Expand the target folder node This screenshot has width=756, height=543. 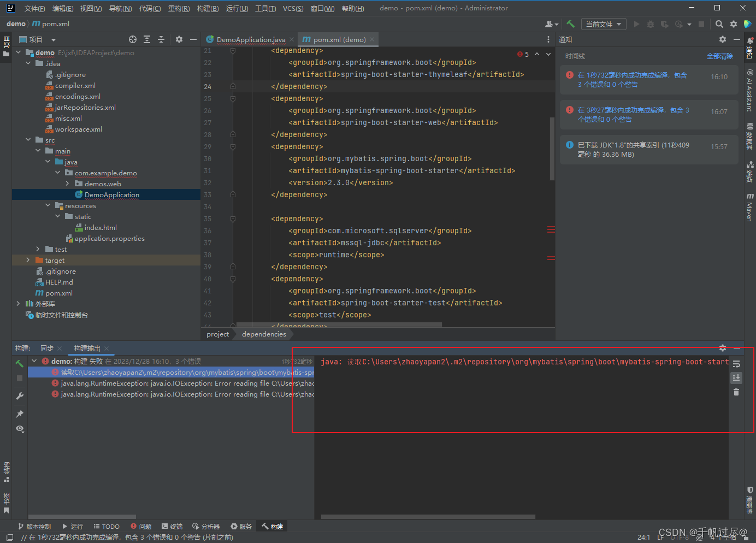pos(28,260)
